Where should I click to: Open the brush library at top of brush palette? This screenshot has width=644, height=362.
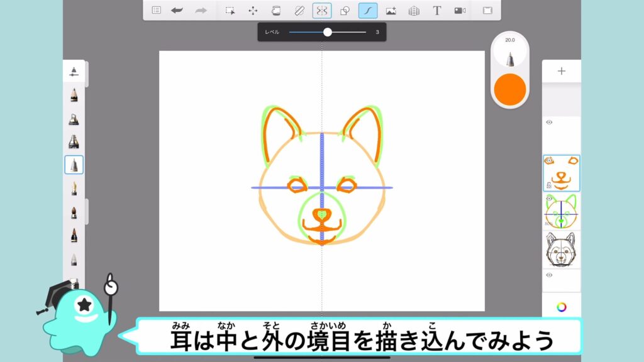[x=74, y=71]
